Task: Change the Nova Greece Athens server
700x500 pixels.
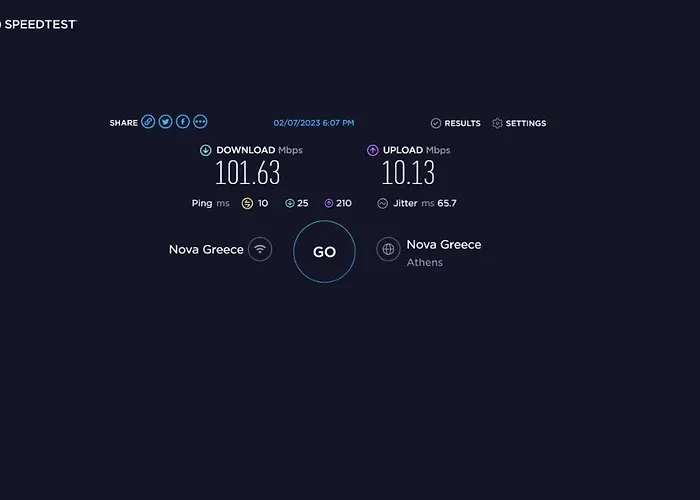Action: point(444,253)
